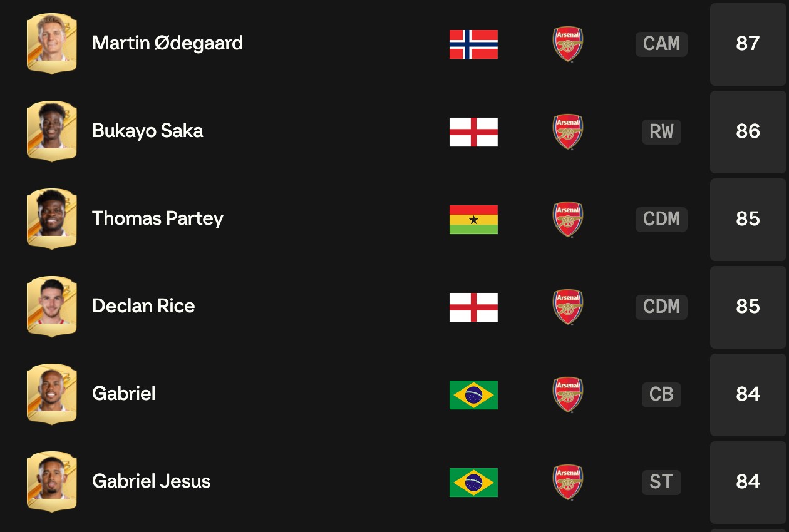Click Gabriel Jesus's Brazil flag icon
The height and width of the screenshot is (532, 789).
tap(473, 483)
